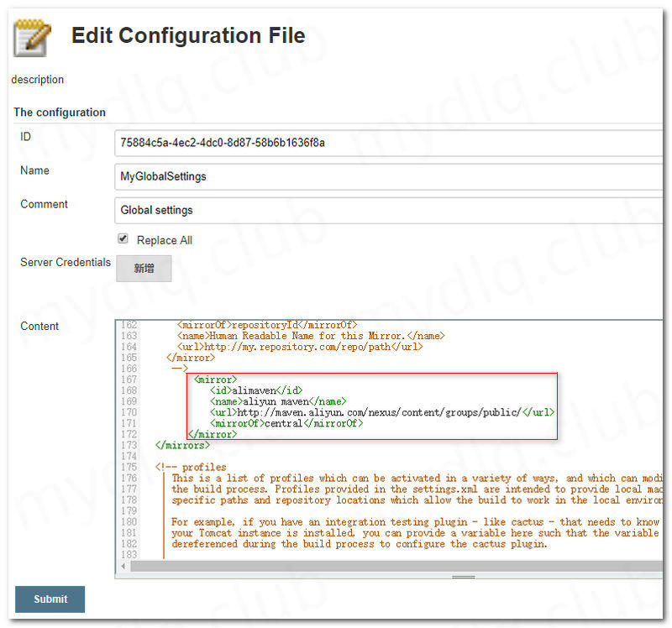Click the content editor horizontal scrollbar
This screenshot has width=672, height=628.
pyautogui.click(x=396, y=567)
